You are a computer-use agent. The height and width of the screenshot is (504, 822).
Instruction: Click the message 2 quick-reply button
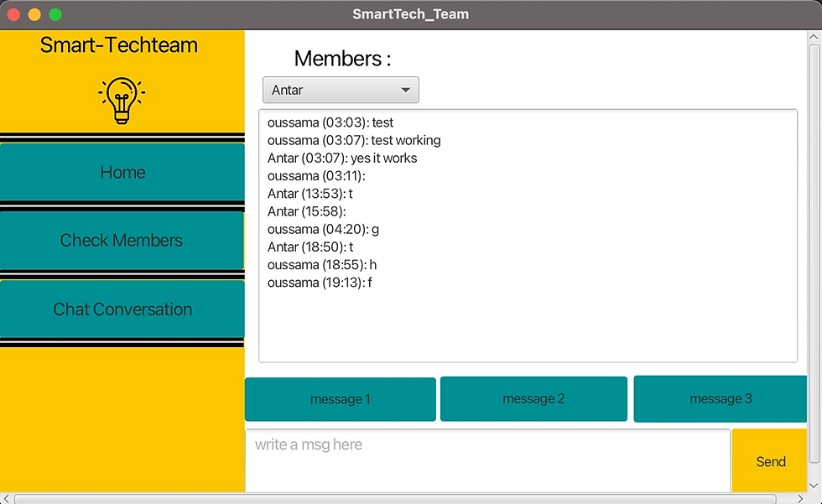coord(533,398)
